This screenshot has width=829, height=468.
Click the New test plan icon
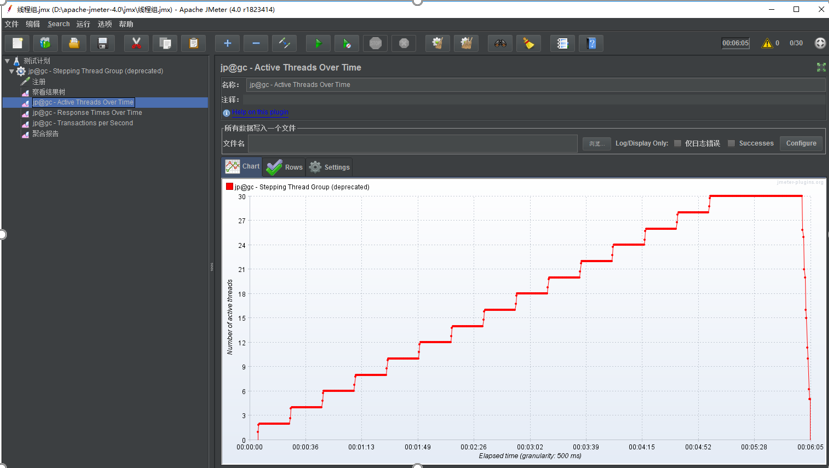point(17,43)
